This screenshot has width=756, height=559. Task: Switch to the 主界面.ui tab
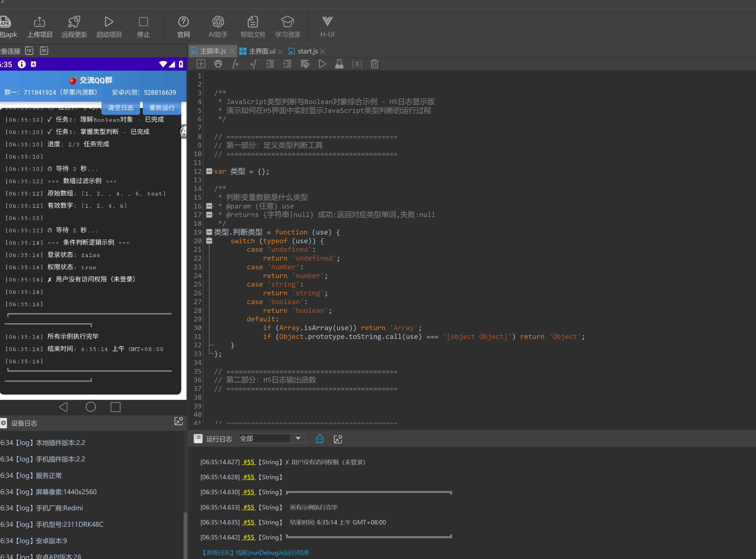[x=262, y=51]
